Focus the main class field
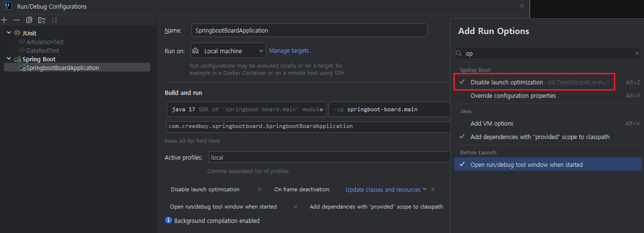 click(x=309, y=127)
